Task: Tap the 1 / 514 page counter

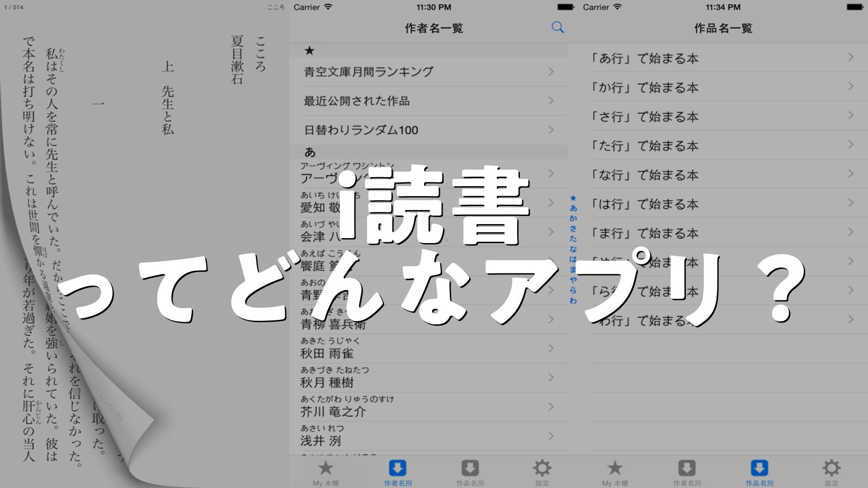Action: pyautogui.click(x=14, y=8)
